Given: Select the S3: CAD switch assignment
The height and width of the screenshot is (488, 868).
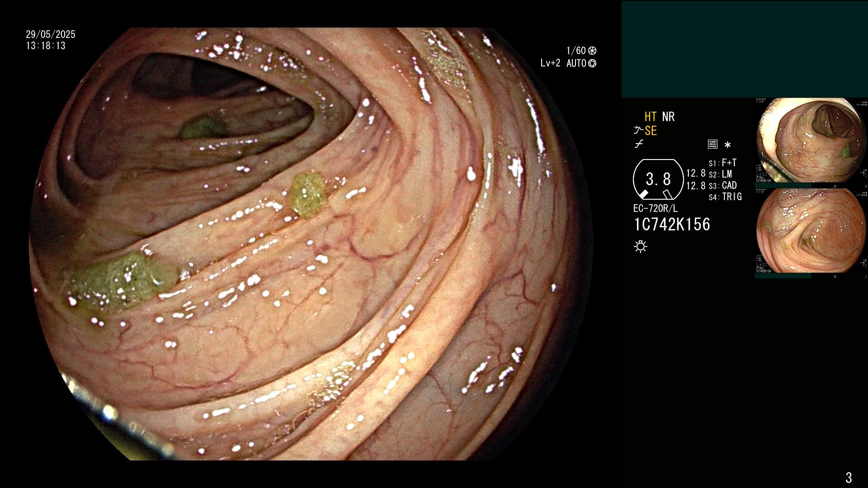Looking at the screenshot, I should [722, 185].
